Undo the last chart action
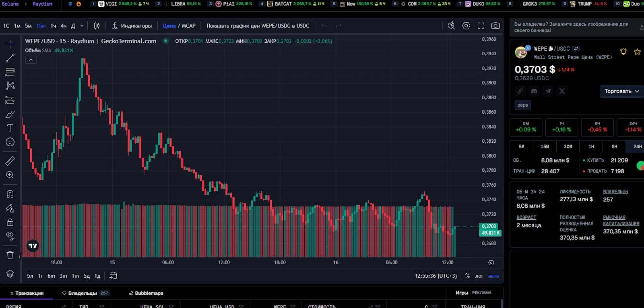The width and height of the screenshot is (644, 308). [x=324, y=26]
